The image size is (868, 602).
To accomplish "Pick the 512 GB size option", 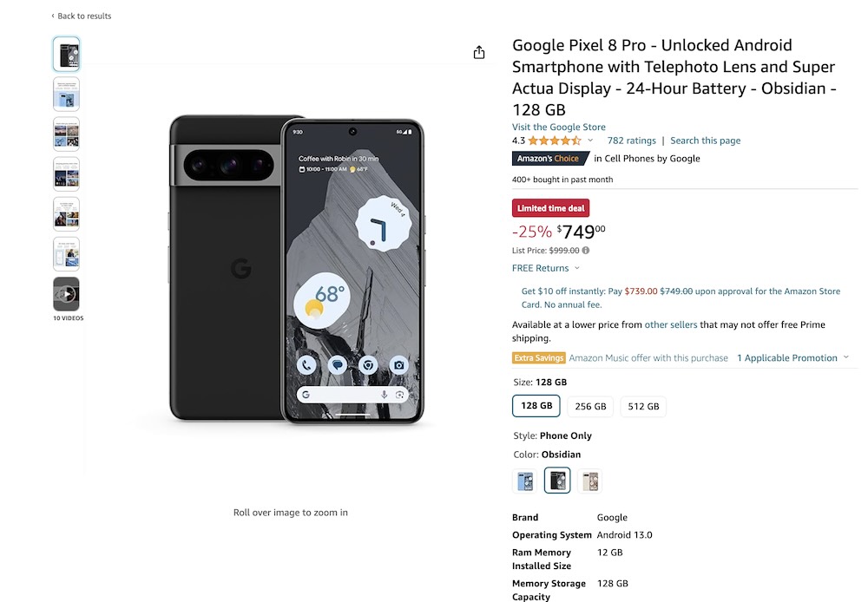I will 643,406.
